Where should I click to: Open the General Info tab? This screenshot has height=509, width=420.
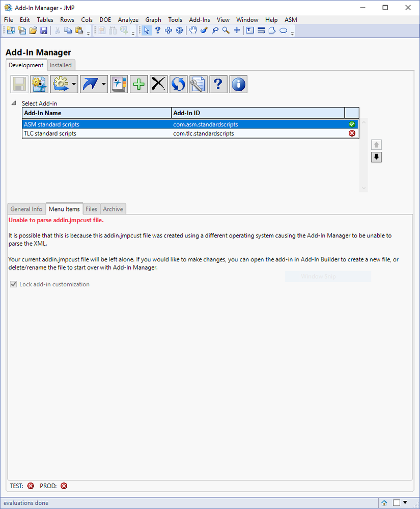pyautogui.click(x=26, y=209)
